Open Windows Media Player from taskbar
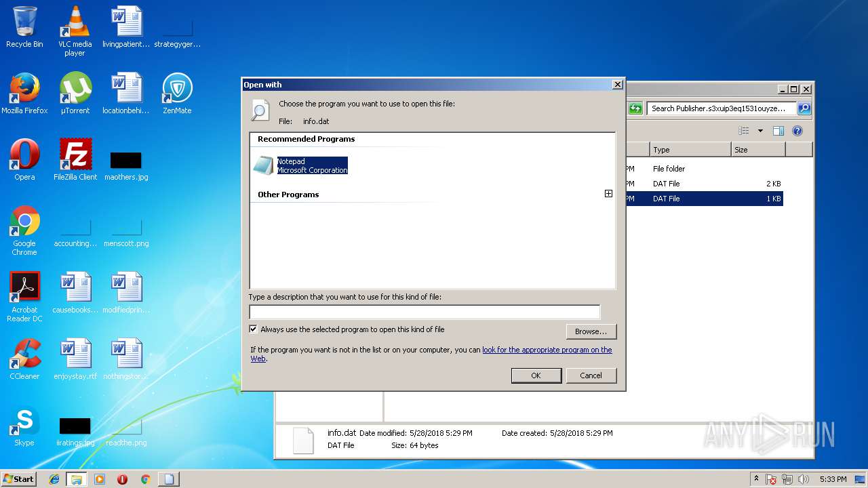Image resolution: width=868 pixels, height=488 pixels. [x=100, y=479]
